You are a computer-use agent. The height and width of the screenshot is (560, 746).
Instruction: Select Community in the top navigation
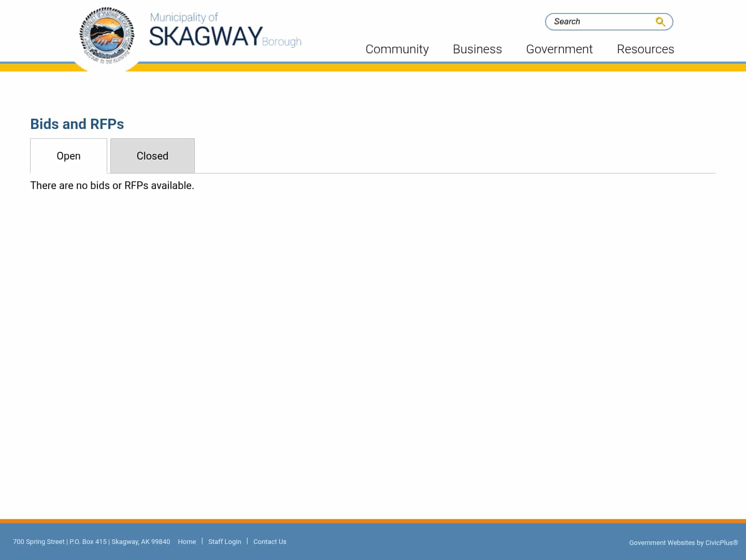click(397, 49)
